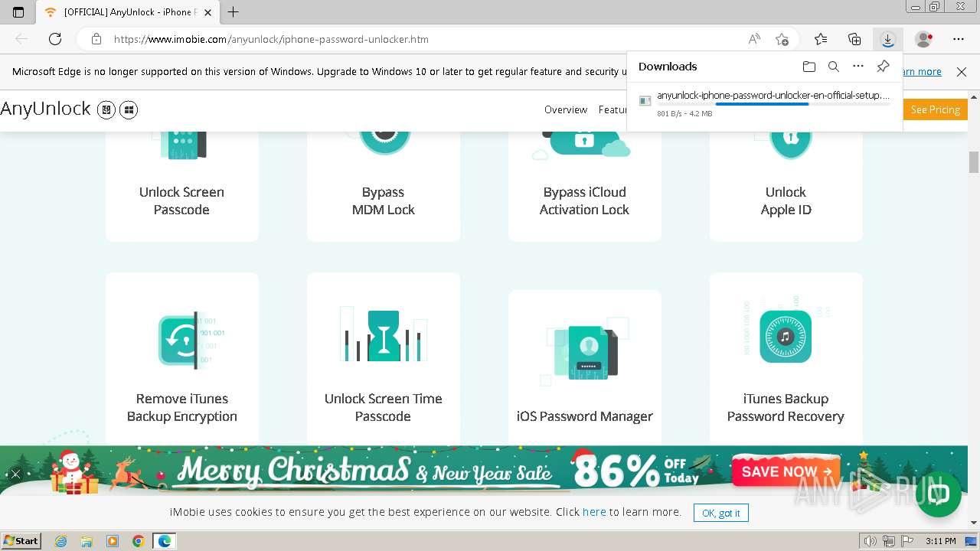Open downloads folder icon
The width and height of the screenshot is (980, 551).
tap(809, 67)
